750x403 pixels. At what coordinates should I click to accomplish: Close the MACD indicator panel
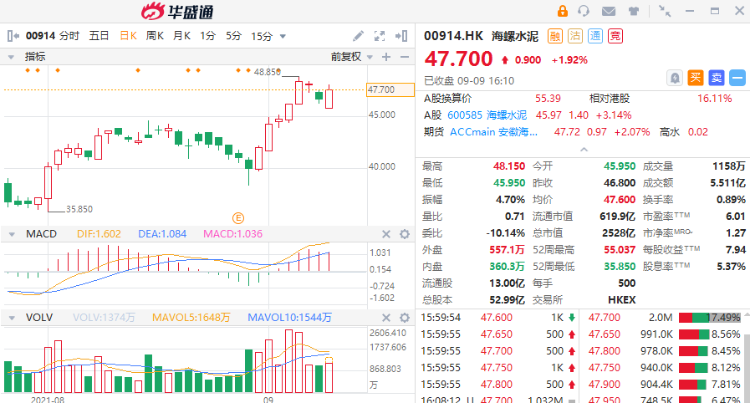pos(386,234)
